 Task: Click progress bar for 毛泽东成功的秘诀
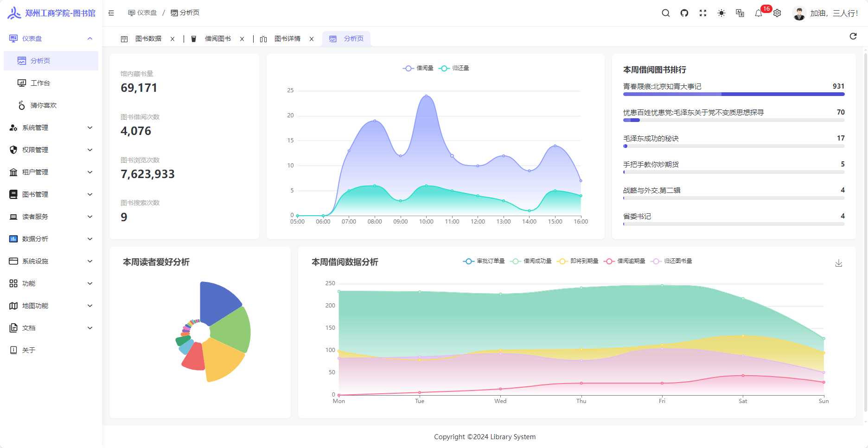click(x=734, y=146)
